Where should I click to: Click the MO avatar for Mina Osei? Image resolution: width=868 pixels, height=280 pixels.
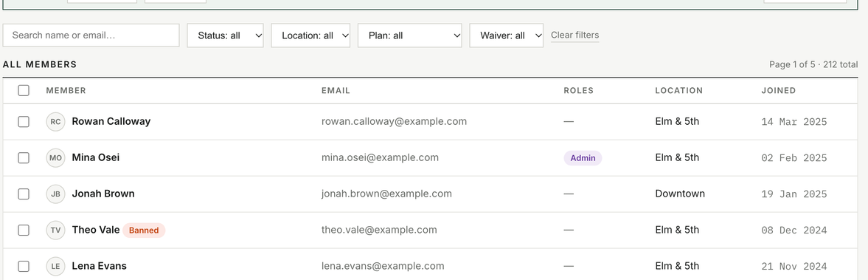pyautogui.click(x=55, y=157)
